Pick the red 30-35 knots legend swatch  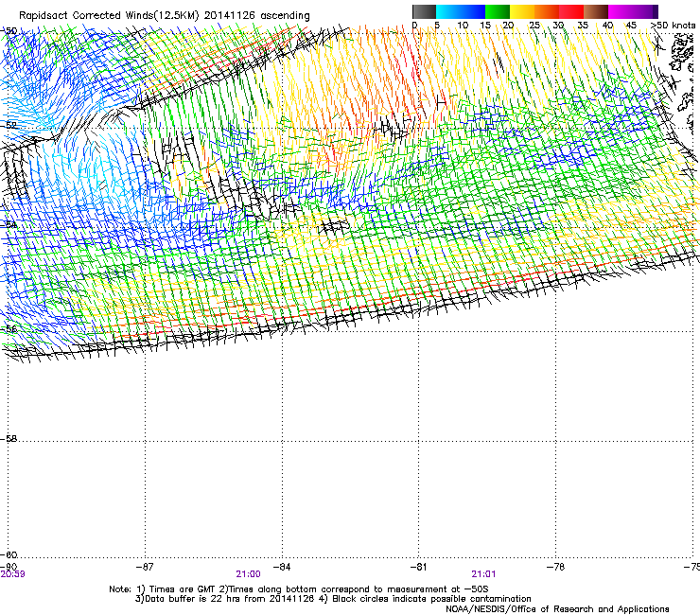[571, 11]
